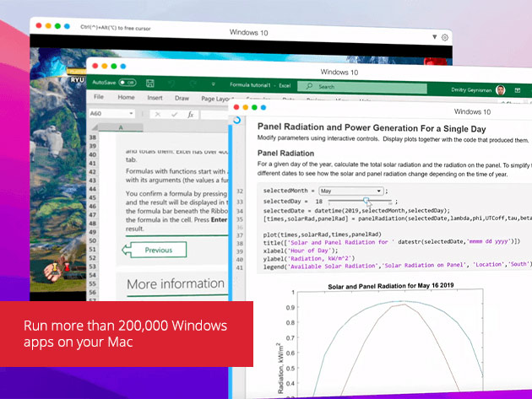Open the Insert ribbon tab
Image resolution: width=532 pixels, height=399 pixels.
click(x=155, y=98)
